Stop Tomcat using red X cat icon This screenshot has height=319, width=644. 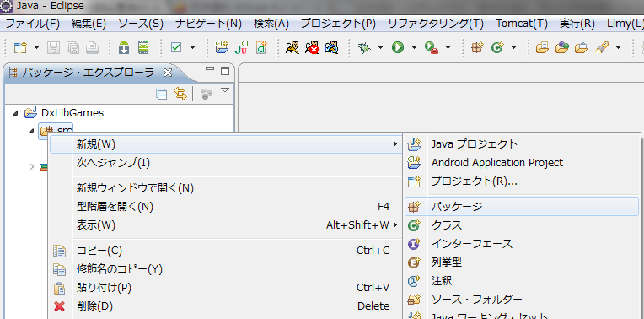312,48
